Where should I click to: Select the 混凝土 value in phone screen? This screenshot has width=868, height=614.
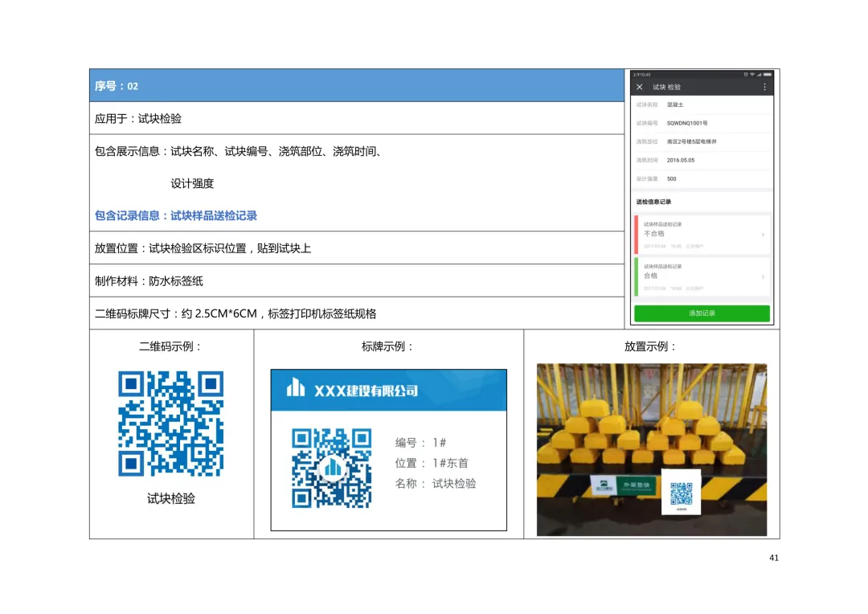pos(675,104)
